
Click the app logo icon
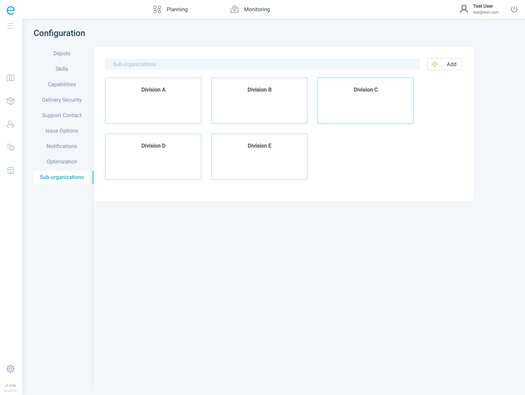pos(11,10)
